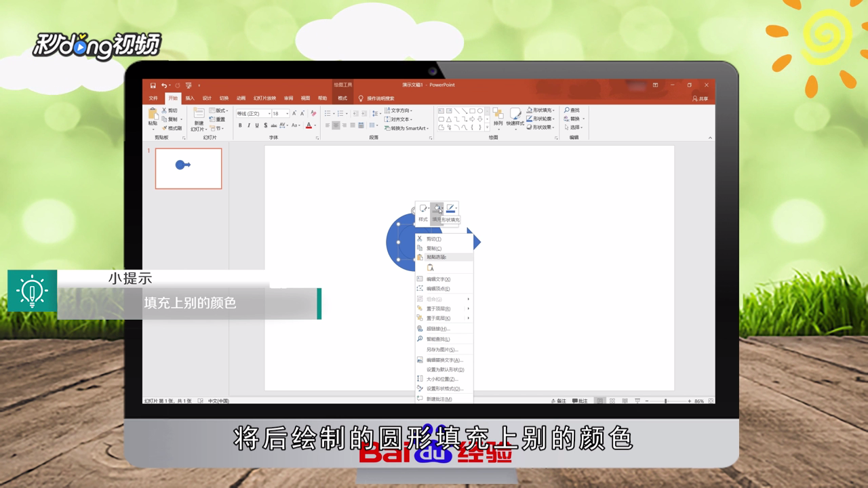
Task: Open Shape Effects (形状效果) dropdown
Action: pyautogui.click(x=540, y=127)
